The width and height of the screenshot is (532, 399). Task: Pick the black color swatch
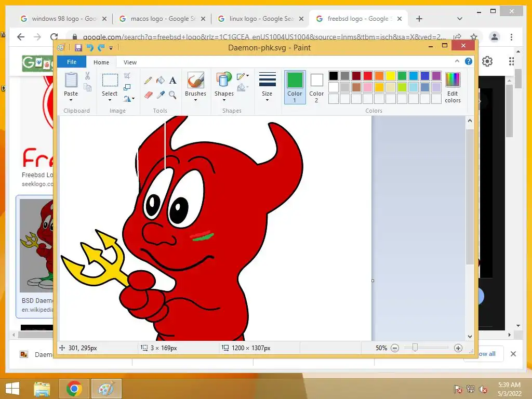334,76
